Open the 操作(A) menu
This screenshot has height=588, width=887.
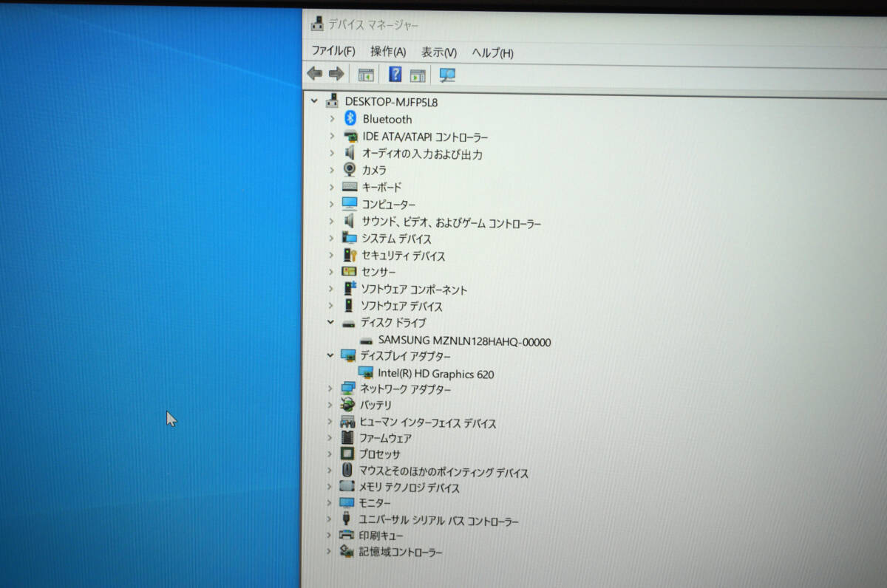[x=388, y=52]
